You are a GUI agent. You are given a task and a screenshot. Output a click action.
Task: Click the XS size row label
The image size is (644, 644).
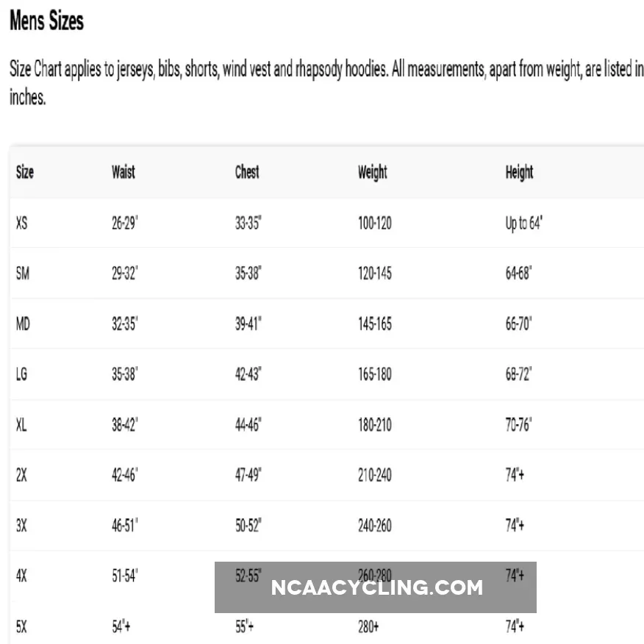pos(22,223)
